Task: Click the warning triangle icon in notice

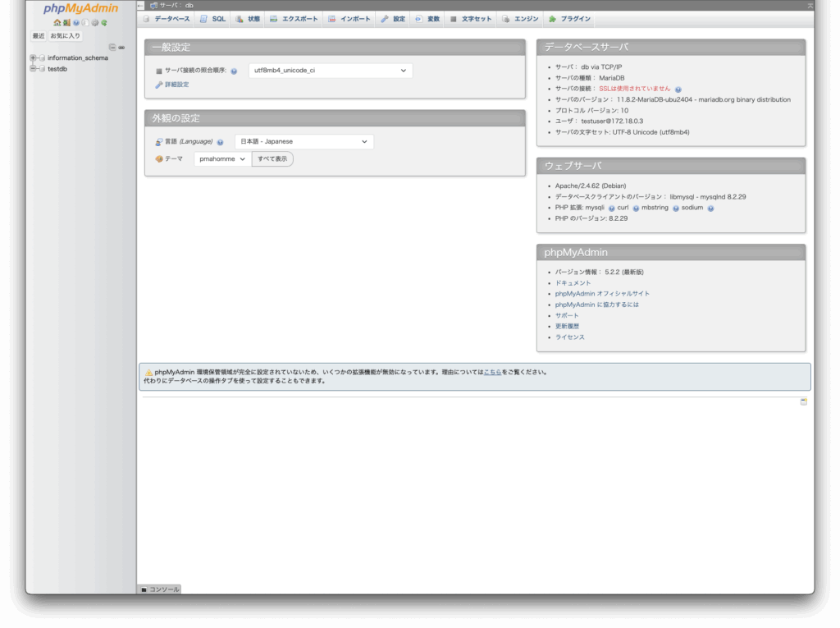Action: [149, 372]
